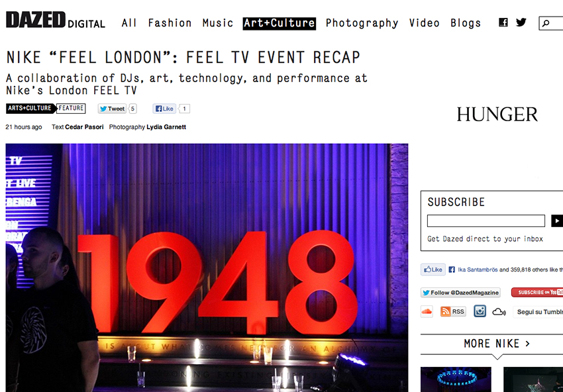This screenshot has height=392, width=563.
Task: Go to the Fashion section
Action: click(170, 23)
